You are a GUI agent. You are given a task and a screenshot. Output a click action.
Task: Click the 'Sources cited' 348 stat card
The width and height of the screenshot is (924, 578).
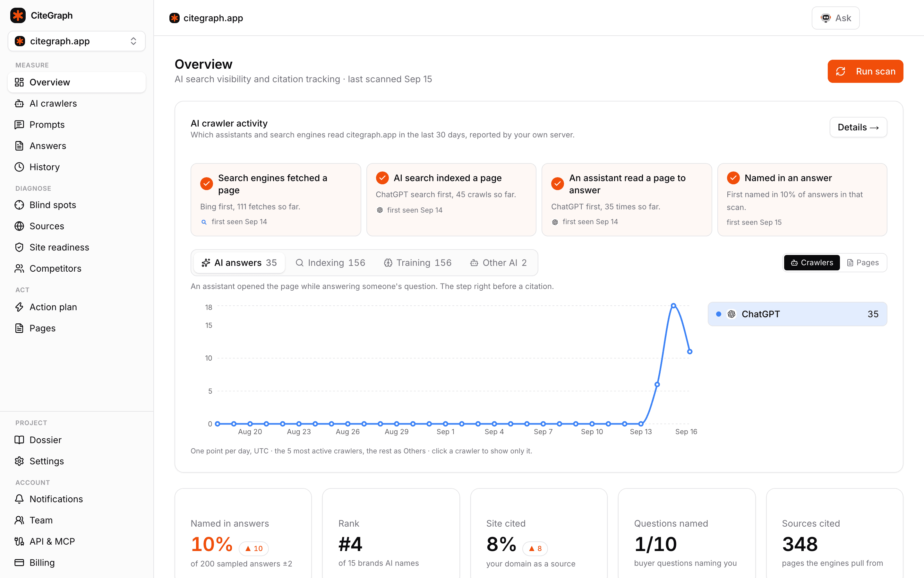coord(835,533)
